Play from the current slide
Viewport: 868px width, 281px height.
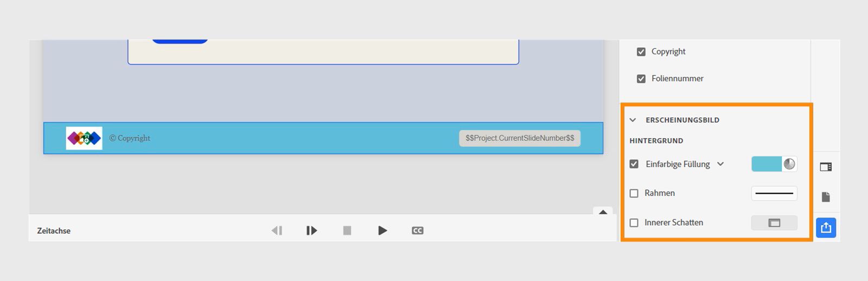click(x=311, y=231)
